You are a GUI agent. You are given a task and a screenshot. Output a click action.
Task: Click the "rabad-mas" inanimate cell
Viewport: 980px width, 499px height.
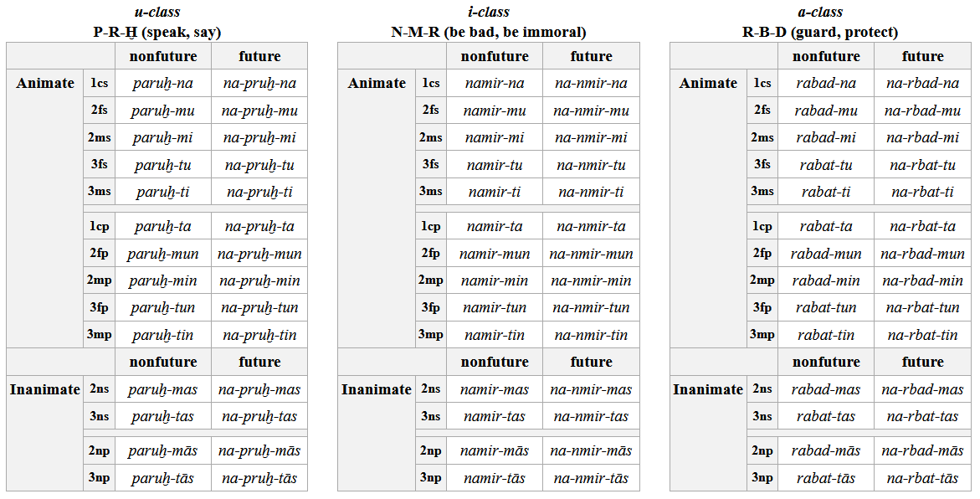[826, 389]
